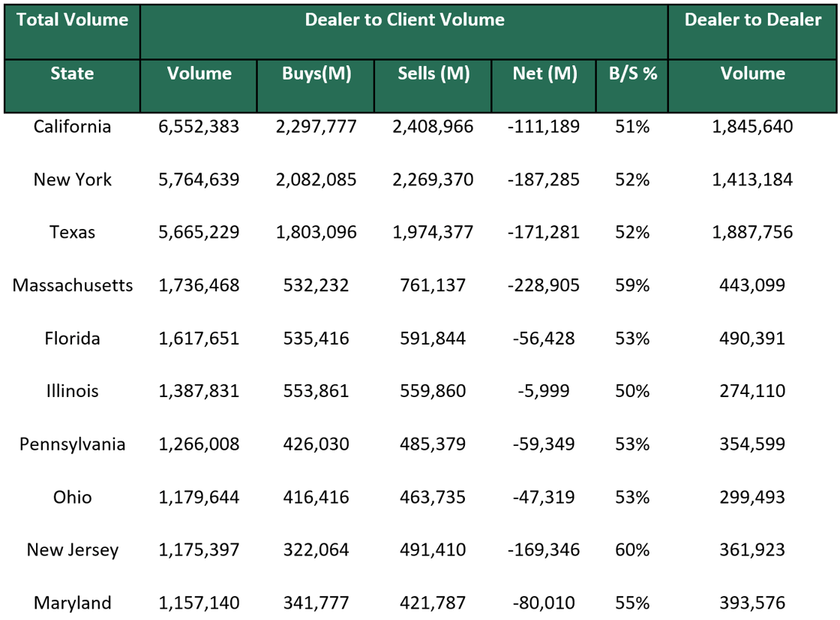Click the State column header

point(71,74)
